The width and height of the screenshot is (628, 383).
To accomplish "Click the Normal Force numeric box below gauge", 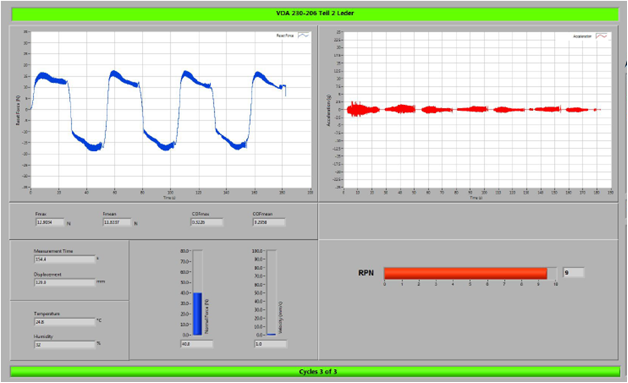I will [x=197, y=344].
